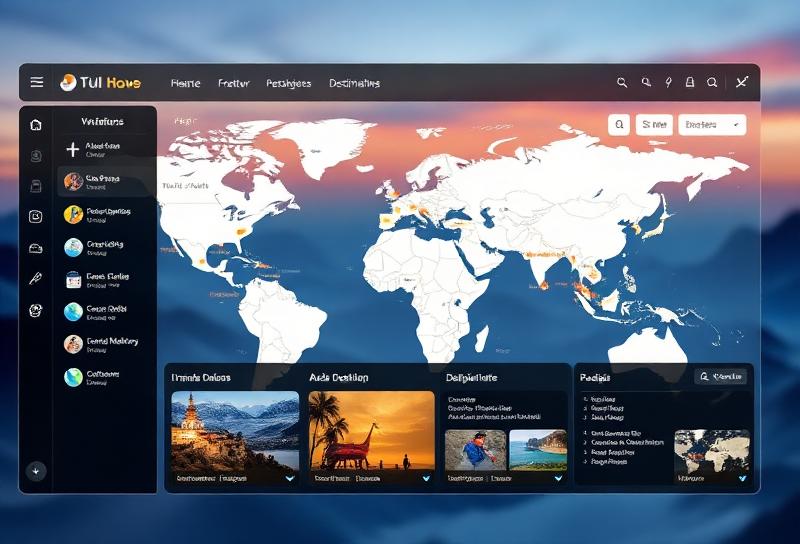Click the small white button beside map search

coord(654,125)
